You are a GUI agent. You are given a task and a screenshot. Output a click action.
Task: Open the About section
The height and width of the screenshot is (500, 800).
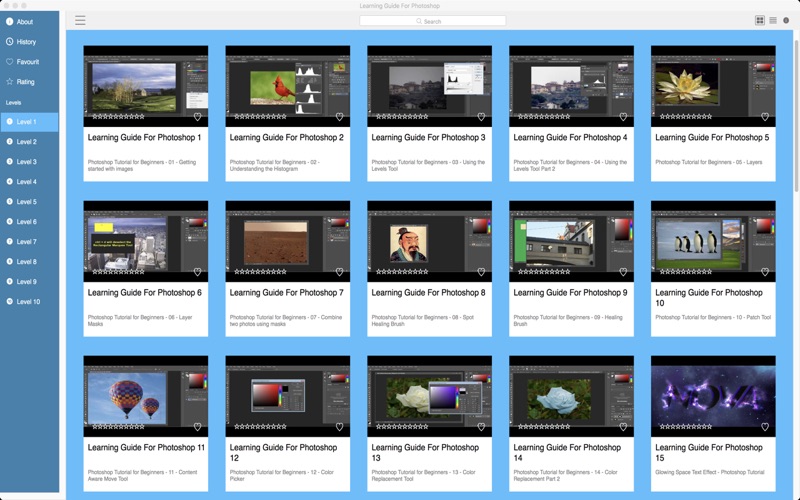[29, 22]
